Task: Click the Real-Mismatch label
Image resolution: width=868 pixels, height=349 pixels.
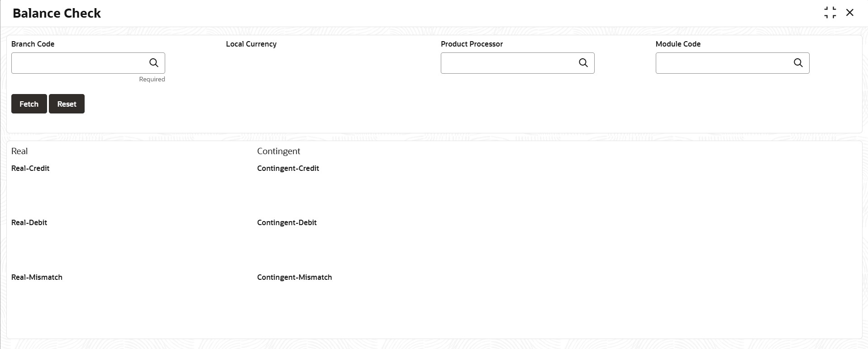Action: coord(37,277)
